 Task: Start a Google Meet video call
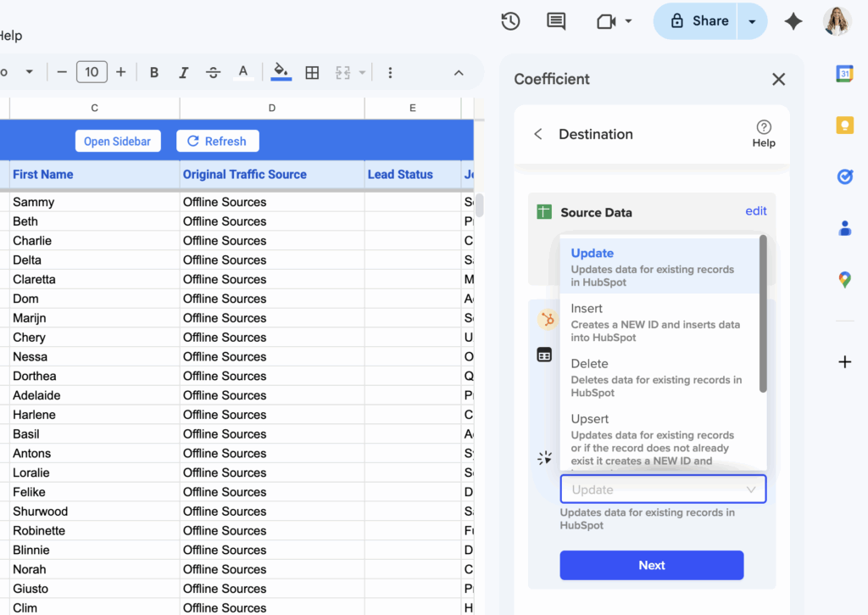[x=606, y=21]
